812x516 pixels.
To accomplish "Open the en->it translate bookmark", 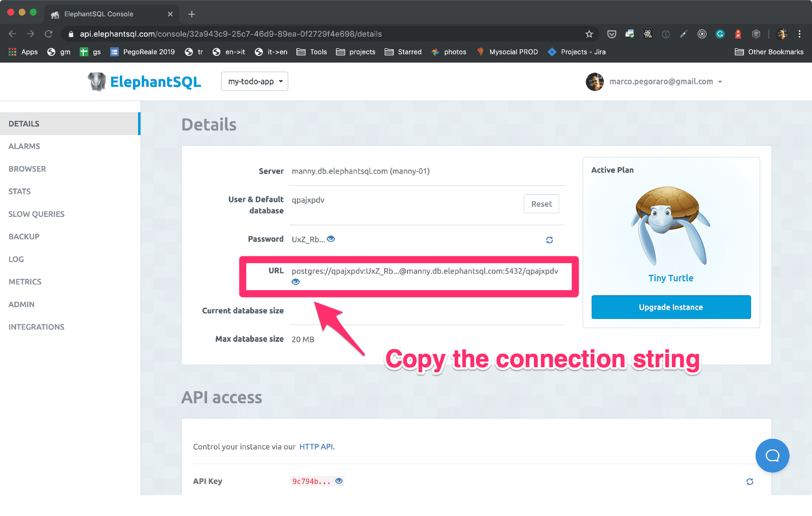I will (x=229, y=52).
